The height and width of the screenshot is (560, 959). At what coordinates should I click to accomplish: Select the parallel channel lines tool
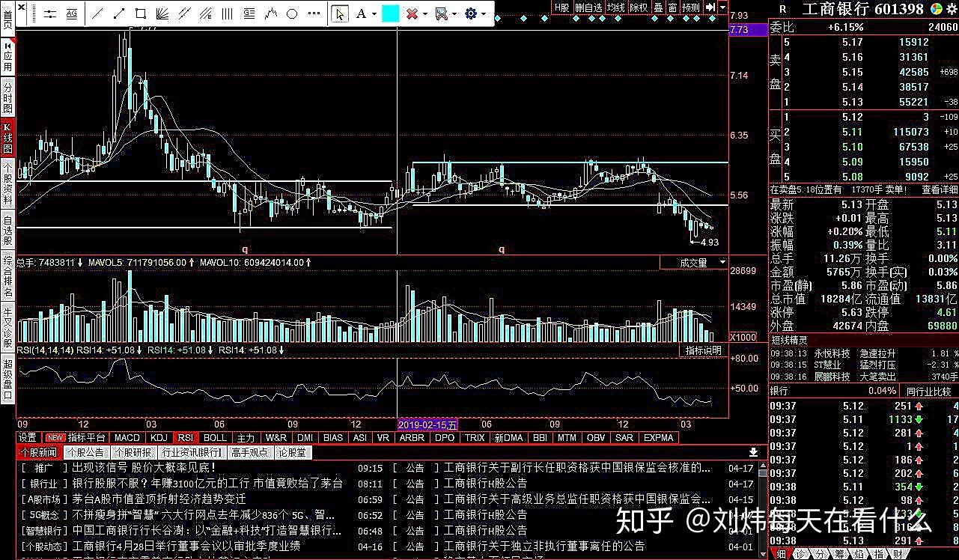tap(183, 13)
